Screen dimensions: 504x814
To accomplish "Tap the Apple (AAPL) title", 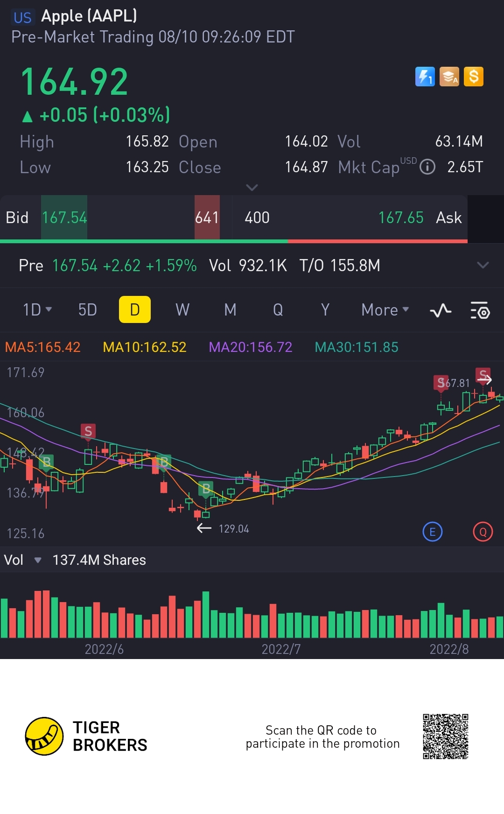I will click(89, 16).
